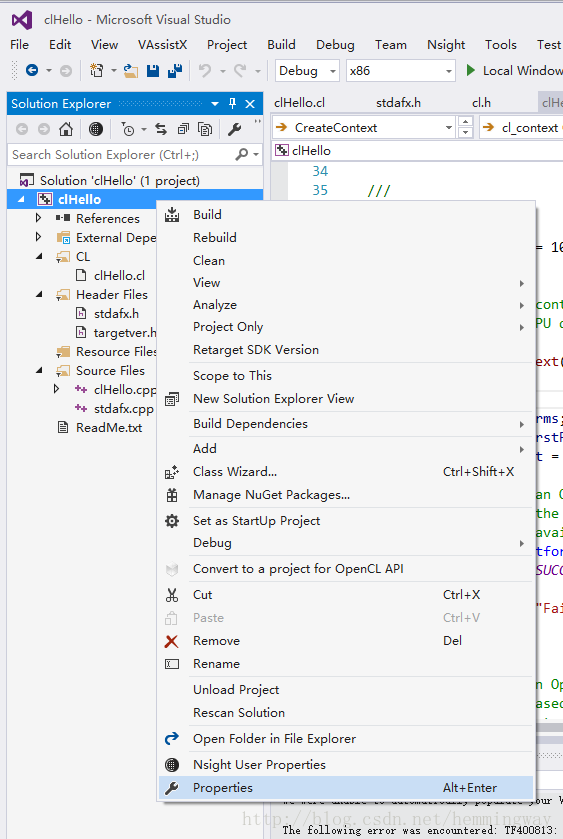Click the Nsight globe icon in Solution Explorer toolbar
Image resolution: width=563 pixels, height=839 pixels.
coord(96,128)
